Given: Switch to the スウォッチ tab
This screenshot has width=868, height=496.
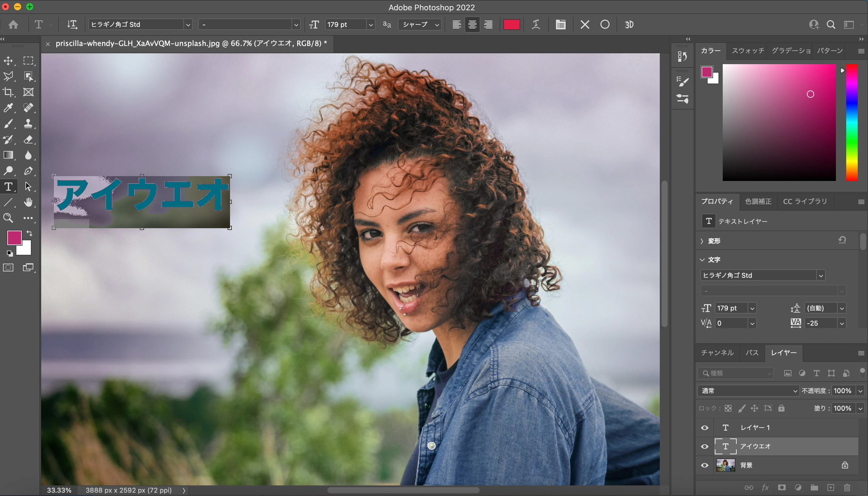Looking at the screenshot, I should click(748, 51).
